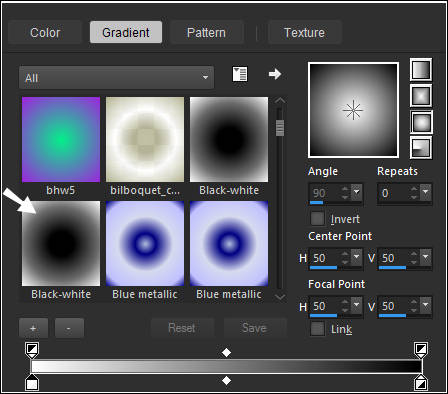Click the top midpoint diamond marker
Image resolution: width=448 pixels, height=394 pixels.
click(226, 352)
